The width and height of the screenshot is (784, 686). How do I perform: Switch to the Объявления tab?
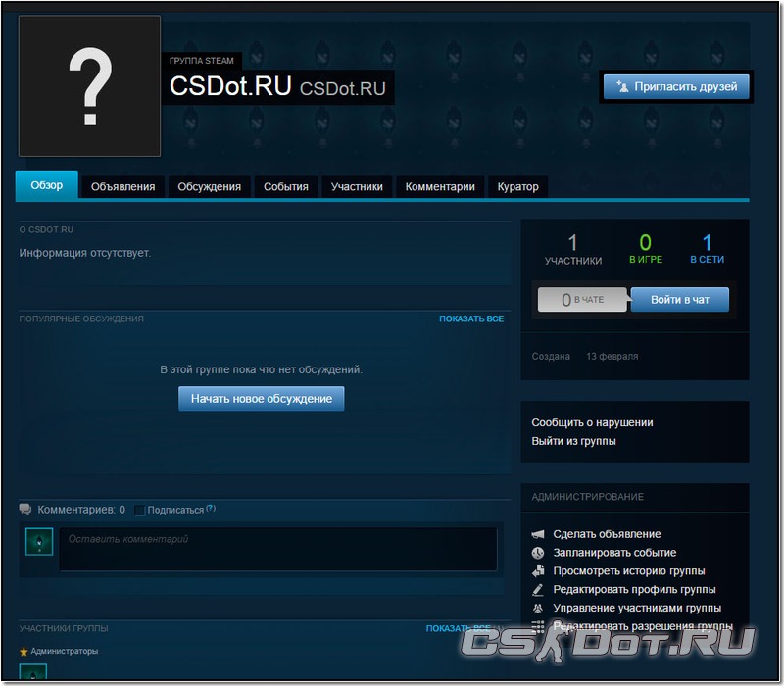pyautogui.click(x=123, y=187)
